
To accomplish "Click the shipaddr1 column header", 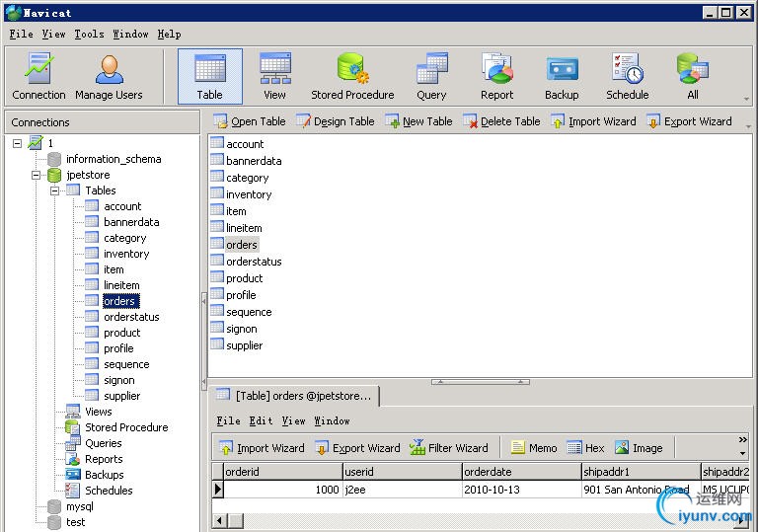I will (641, 472).
